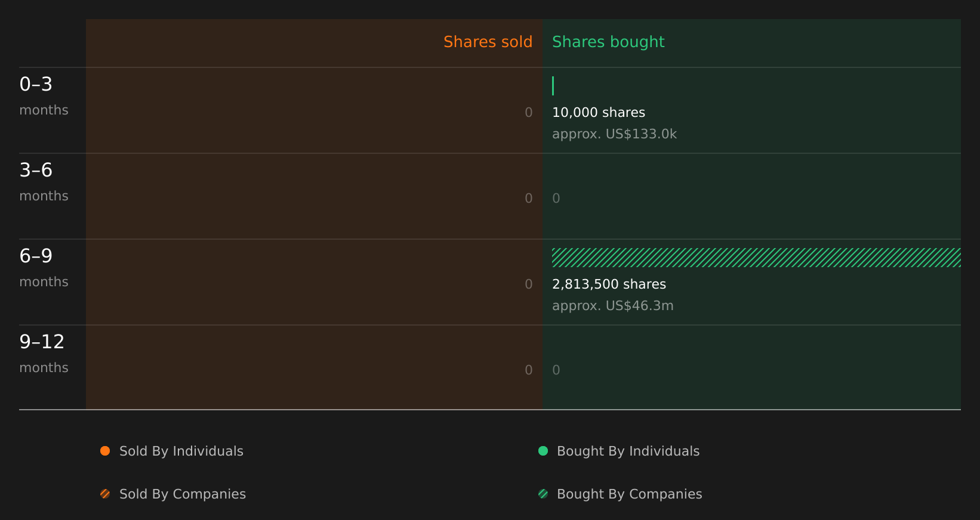Click the shares sold zero in 0–3 months row
980x520 pixels.
click(x=529, y=113)
